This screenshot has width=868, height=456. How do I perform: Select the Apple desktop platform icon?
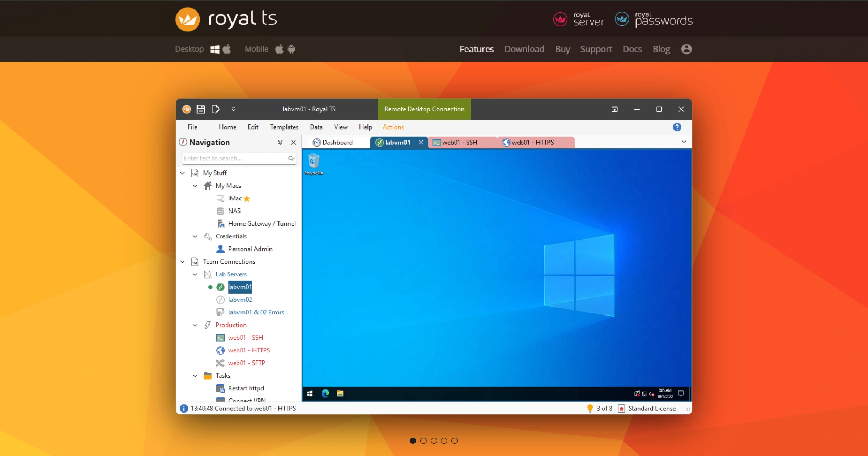227,49
